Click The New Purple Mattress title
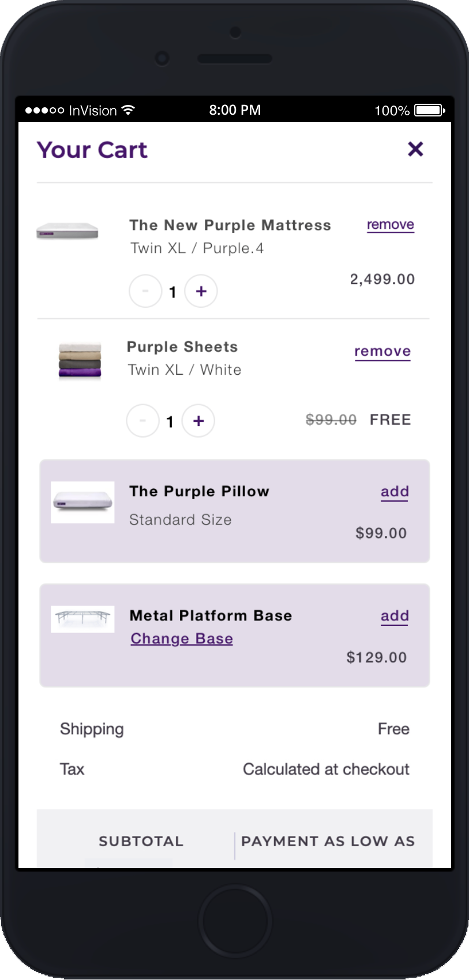 (230, 225)
